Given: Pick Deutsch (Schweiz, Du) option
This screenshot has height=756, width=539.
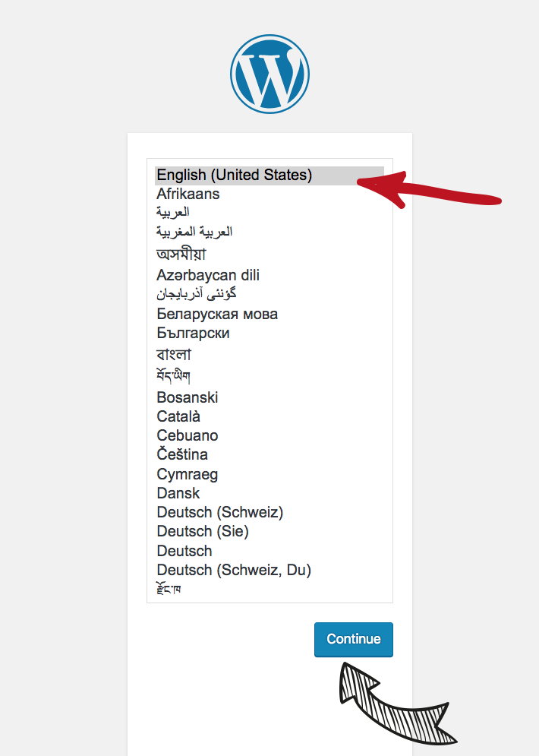Looking at the screenshot, I should pos(234,570).
